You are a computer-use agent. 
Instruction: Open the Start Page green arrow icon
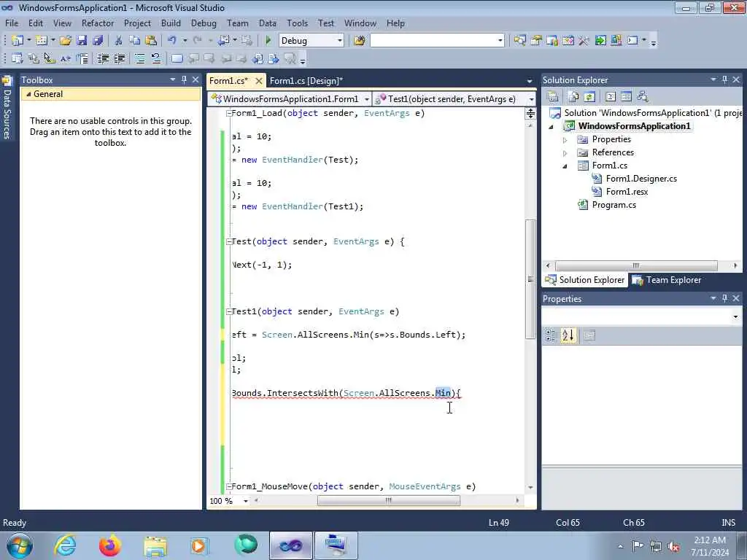pos(600,41)
